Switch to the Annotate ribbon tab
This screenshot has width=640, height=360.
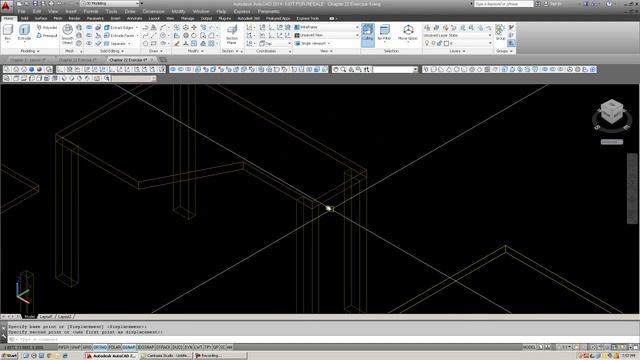pyautogui.click(x=134, y=18)
